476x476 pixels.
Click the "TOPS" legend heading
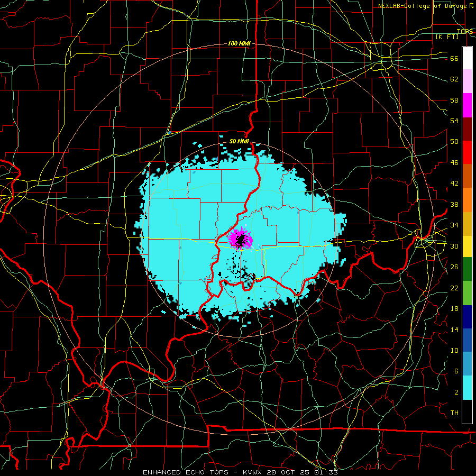tap(465, 32)
